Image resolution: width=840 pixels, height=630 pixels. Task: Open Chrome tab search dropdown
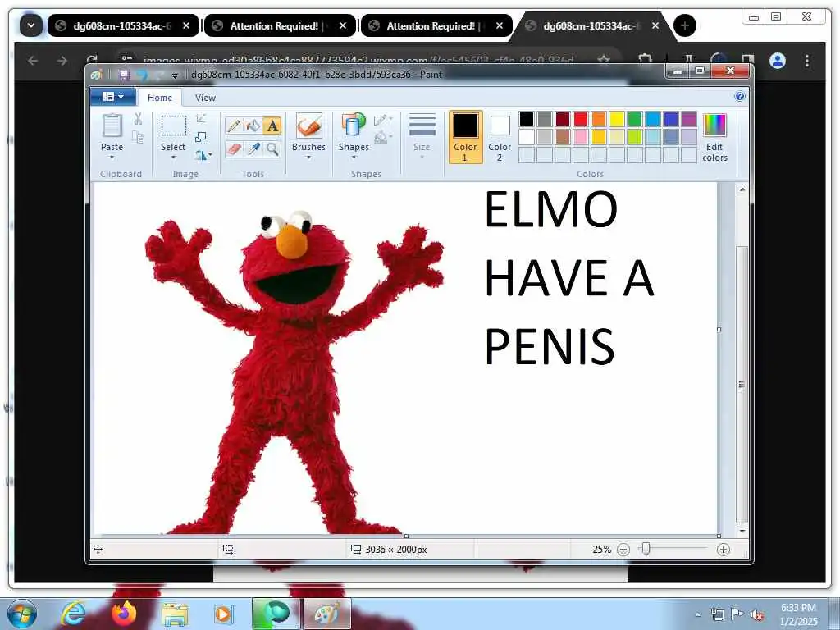31,25
